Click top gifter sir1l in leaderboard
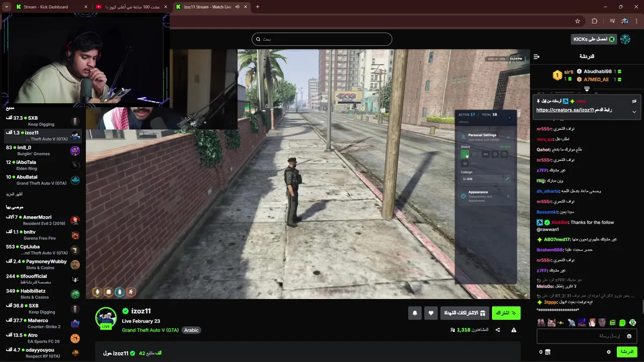The width and height of the screenshot is (644, 362). [569, 72]
